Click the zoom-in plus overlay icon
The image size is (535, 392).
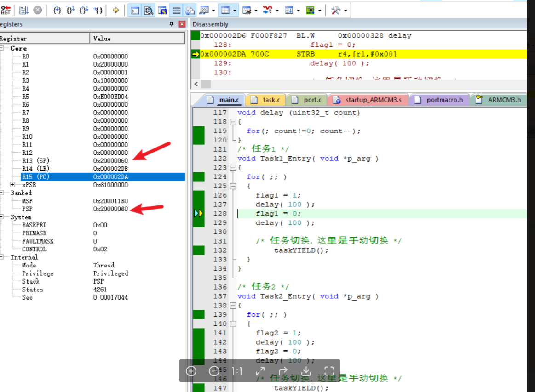191,371
